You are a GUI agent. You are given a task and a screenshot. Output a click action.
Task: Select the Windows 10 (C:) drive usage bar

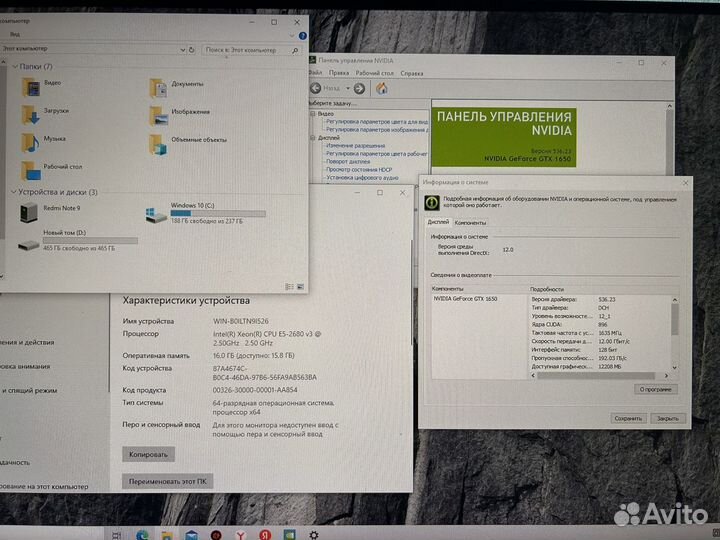[217, 213]
